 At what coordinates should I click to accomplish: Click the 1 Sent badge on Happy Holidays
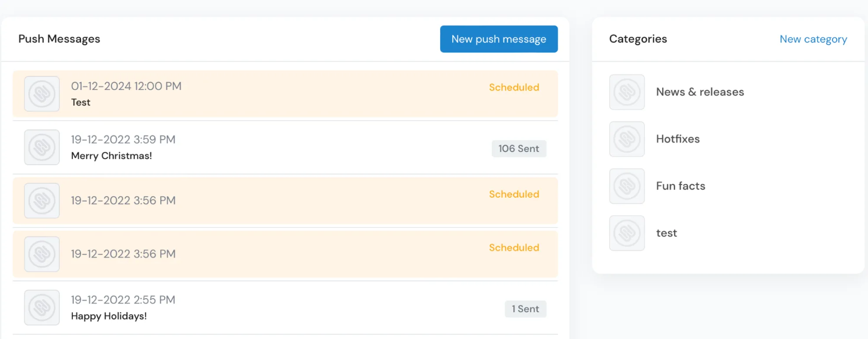(526, 309)
